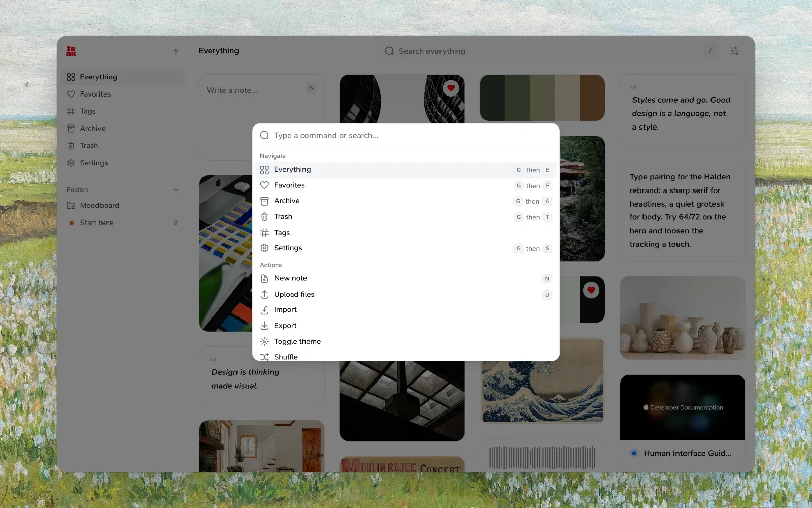
Task: Open Tags in the sidebar
Action: click(x=123, y=111)
